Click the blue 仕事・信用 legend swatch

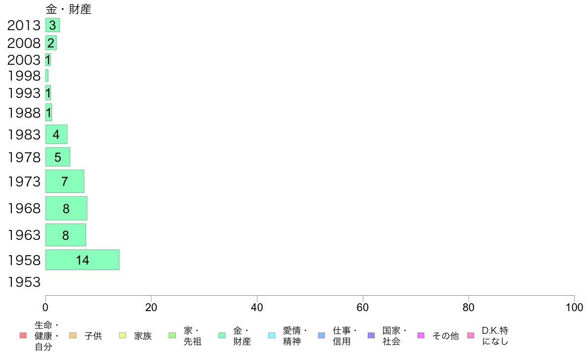tap(321, 335)
